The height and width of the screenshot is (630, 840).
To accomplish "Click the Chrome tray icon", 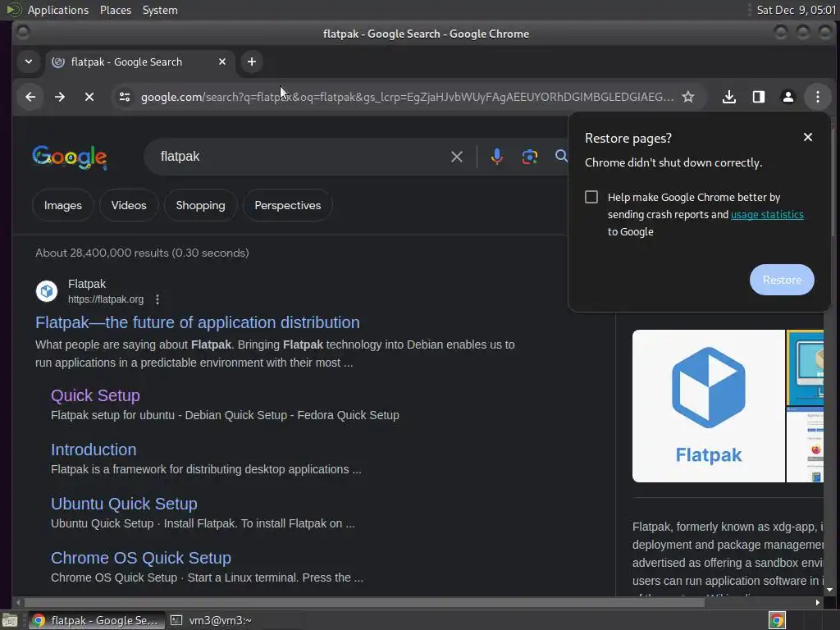I will (777, 620).
